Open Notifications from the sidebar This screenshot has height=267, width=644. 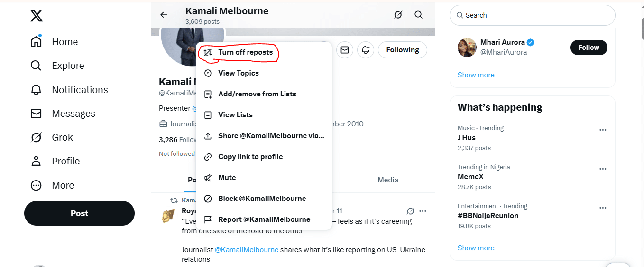(80, 90)
